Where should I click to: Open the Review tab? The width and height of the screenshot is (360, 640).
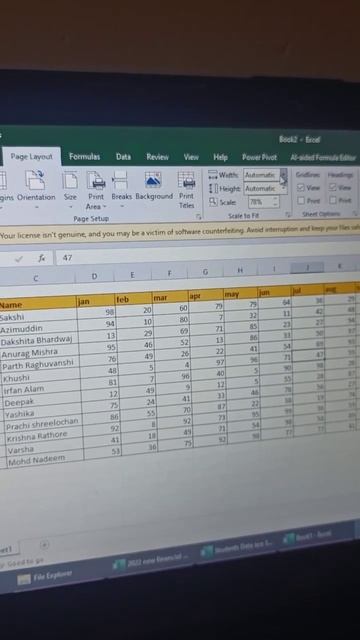pyautogui.click(x=158, y=157)
